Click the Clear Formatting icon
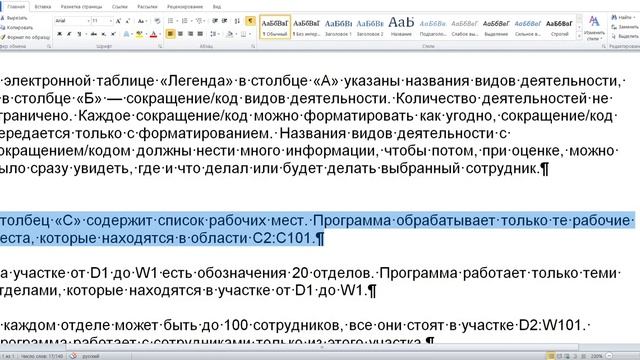640x360 pixels. coord(157,21)
